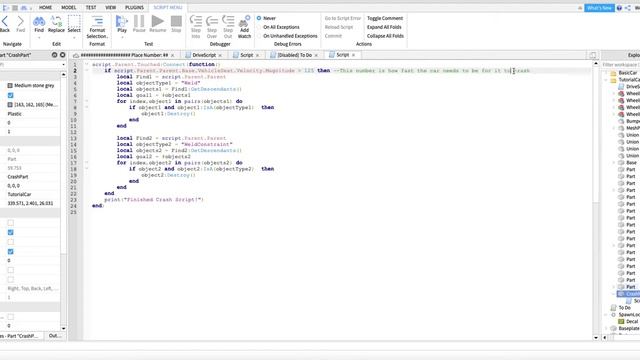This screenshot has height=360, width=640.
Task: Click the help icon beside What's New
Action: point(619,8)
